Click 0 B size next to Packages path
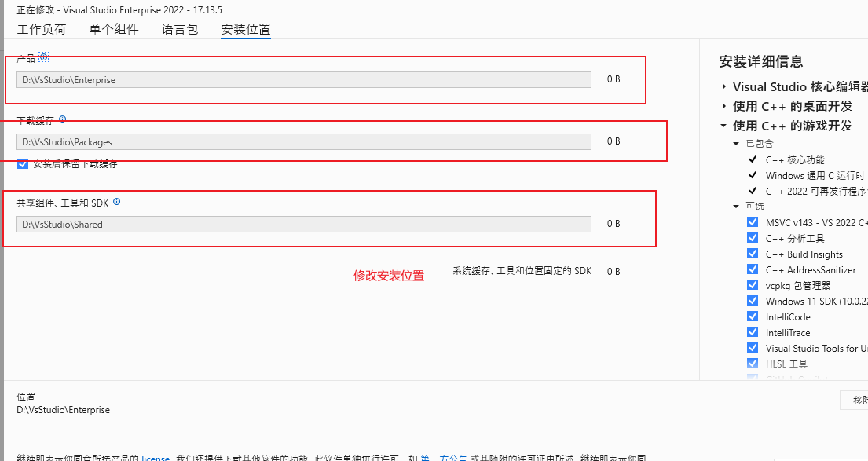 click(613, 141)
